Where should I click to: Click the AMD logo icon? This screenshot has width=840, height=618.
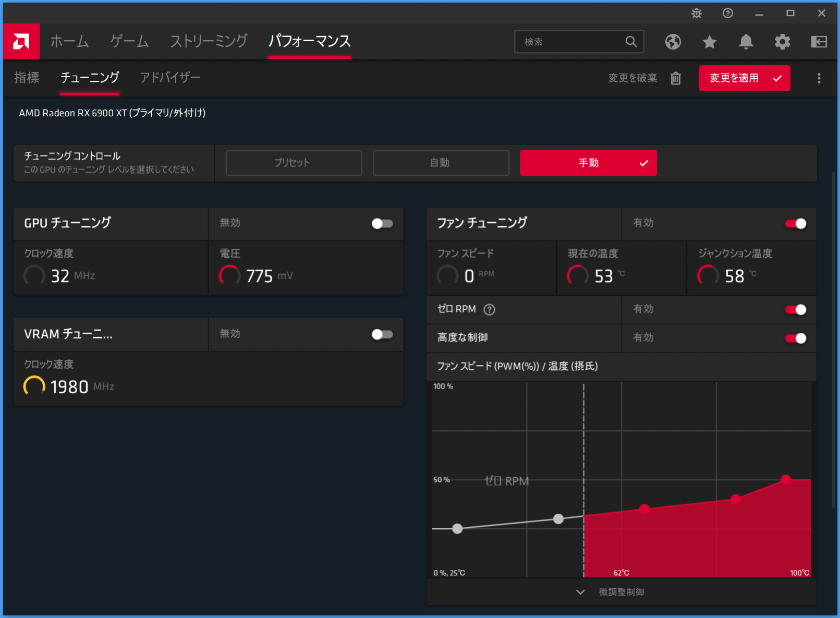pos(21,41)
